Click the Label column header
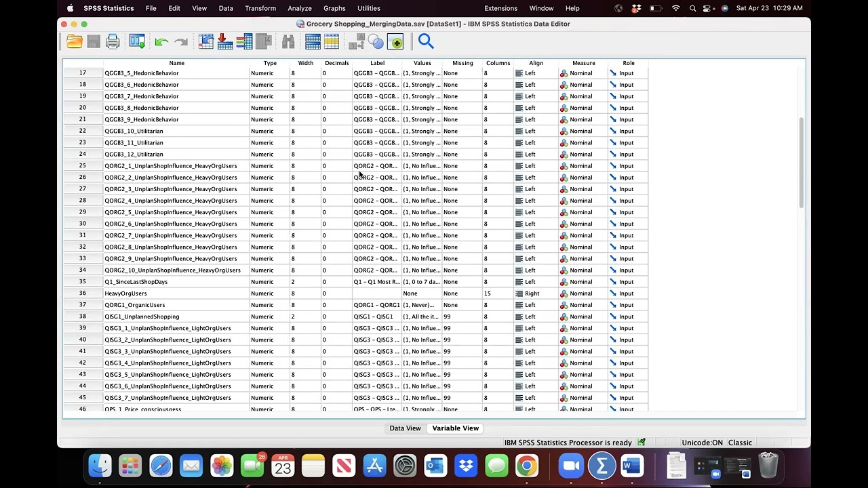The width and height of the screenshot is (868, 488). coord(377,63)
